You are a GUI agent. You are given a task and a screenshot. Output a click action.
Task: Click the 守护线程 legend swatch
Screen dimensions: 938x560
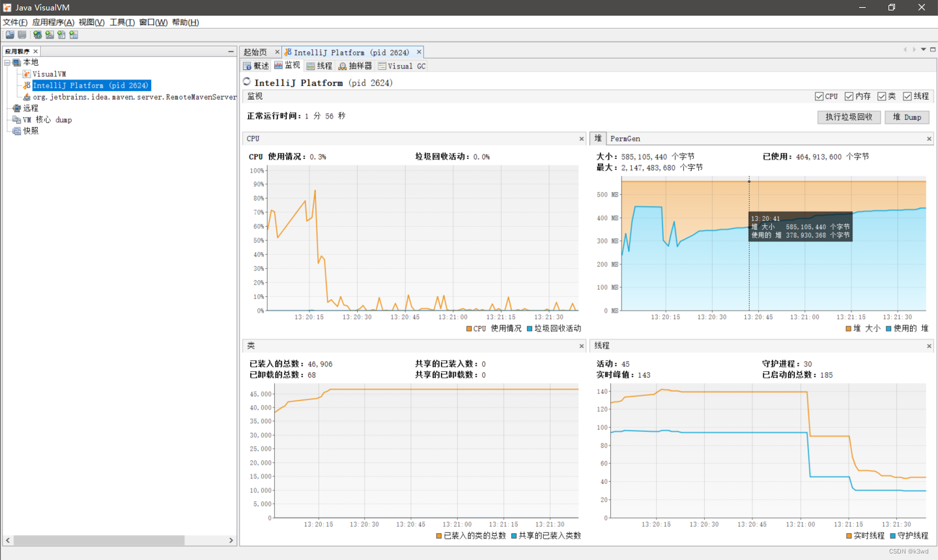click(x=893, y=536)
